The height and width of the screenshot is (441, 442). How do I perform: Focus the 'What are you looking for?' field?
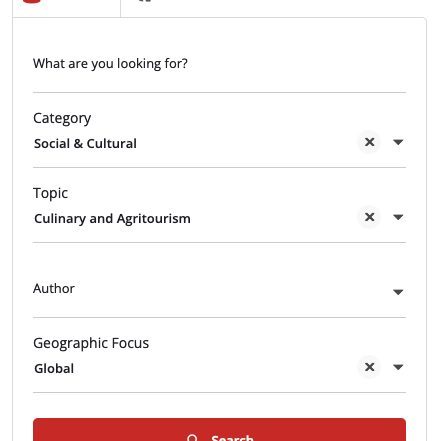pos(219,64)
